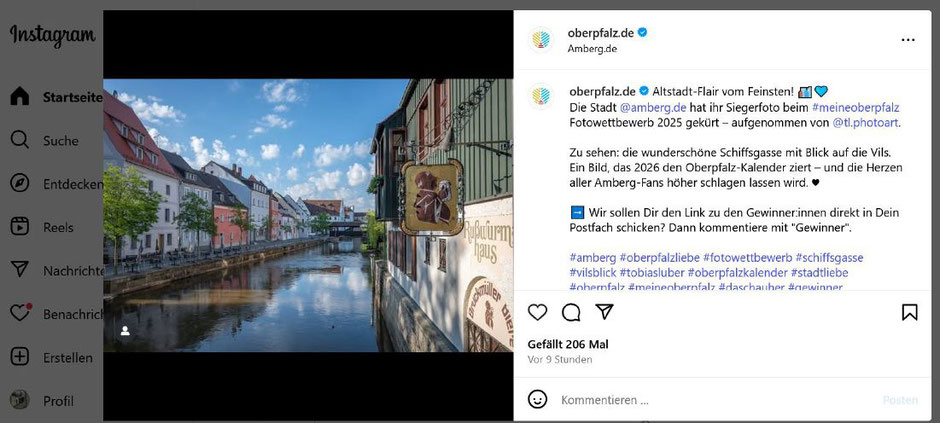Click the Instagram logo
The height and width of the screenshot is (423, 940).
(x=52, y=35)
